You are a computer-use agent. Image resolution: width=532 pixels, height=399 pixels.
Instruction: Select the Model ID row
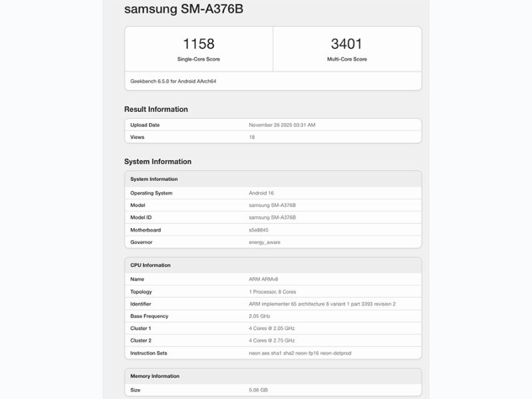(271, 218)
